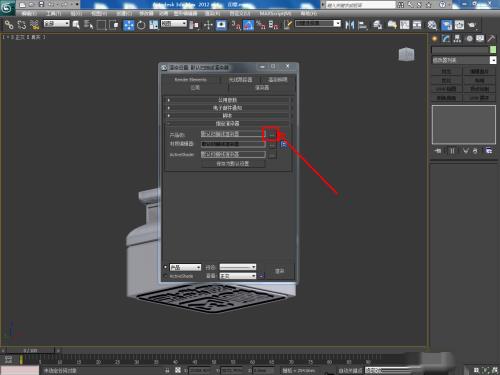The height and width of the screenshot is (375, 500).
Task: Switch to the Render Elements tab
Action: (191, 80)
